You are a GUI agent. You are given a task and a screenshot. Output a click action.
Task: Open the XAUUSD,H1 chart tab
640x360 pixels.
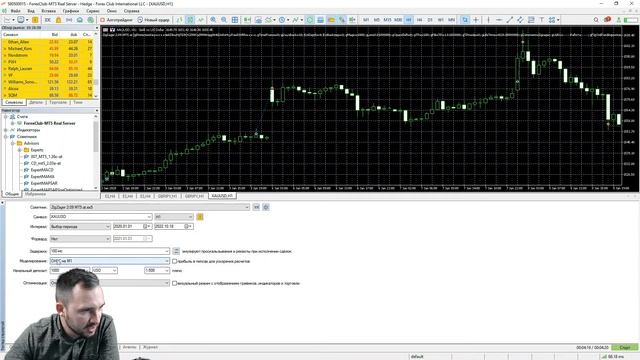click(222, 196)
